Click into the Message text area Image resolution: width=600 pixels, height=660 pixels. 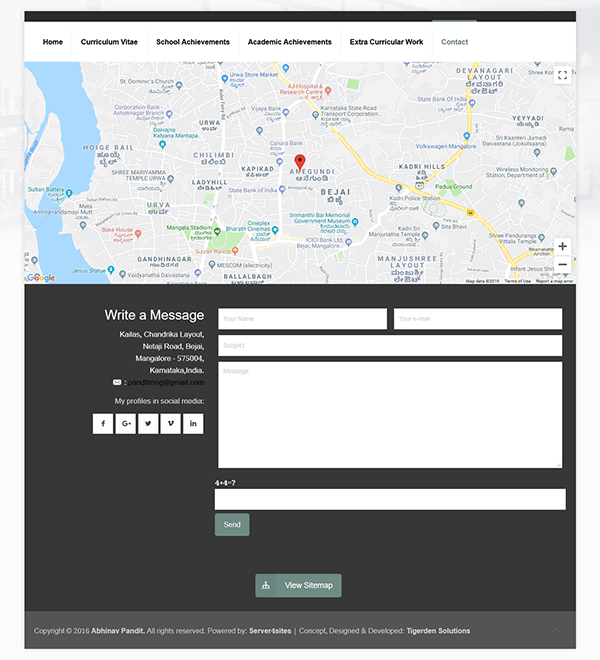click(390, 415)
